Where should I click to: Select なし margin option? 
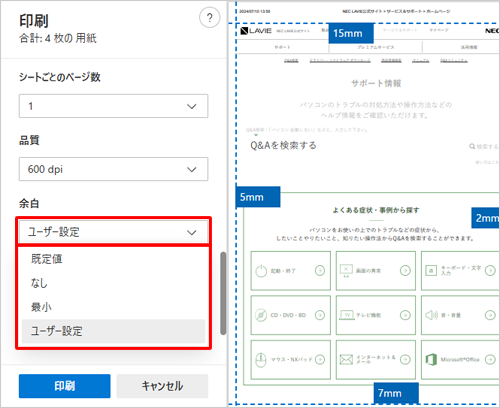113,283
